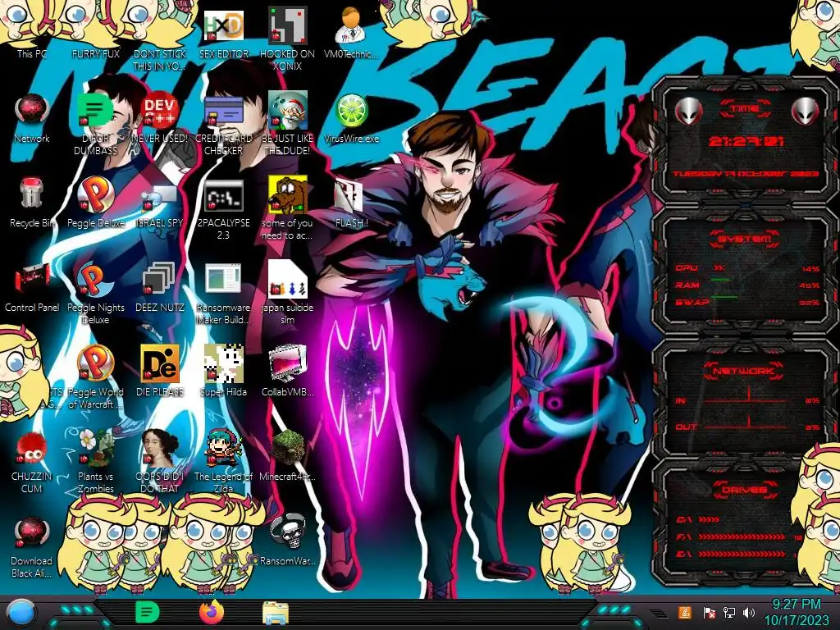Open the CREDIT CARD CHECKER shortcut
840x630 pixels.
(x=224, y=111)
